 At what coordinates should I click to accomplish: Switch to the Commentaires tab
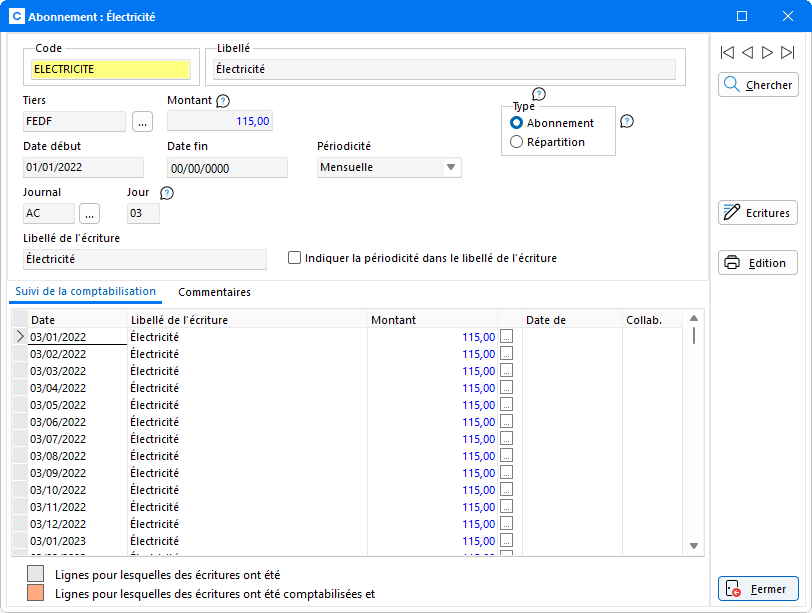point(214,292)
